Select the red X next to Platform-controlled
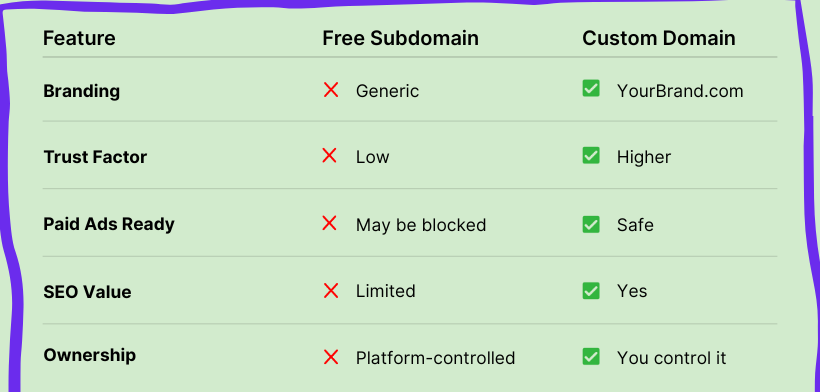This screenshot has width=820, height=392. coord(331,358)
